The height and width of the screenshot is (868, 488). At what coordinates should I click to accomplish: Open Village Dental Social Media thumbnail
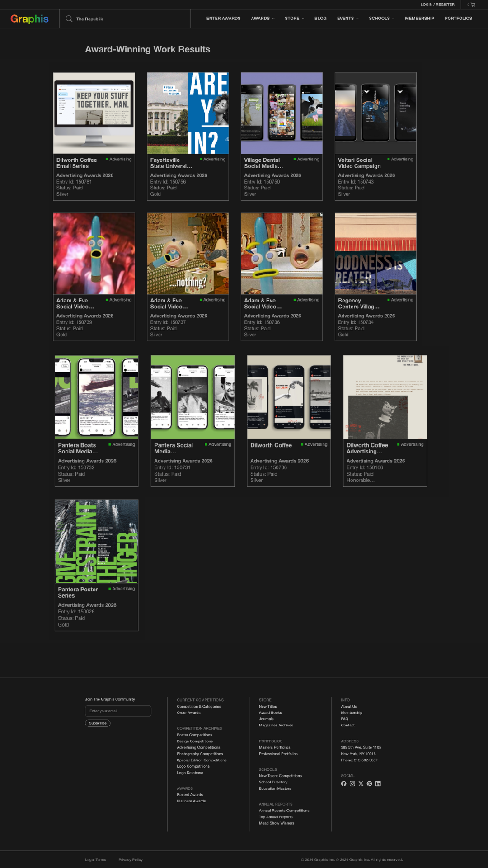tap(282, 113)
